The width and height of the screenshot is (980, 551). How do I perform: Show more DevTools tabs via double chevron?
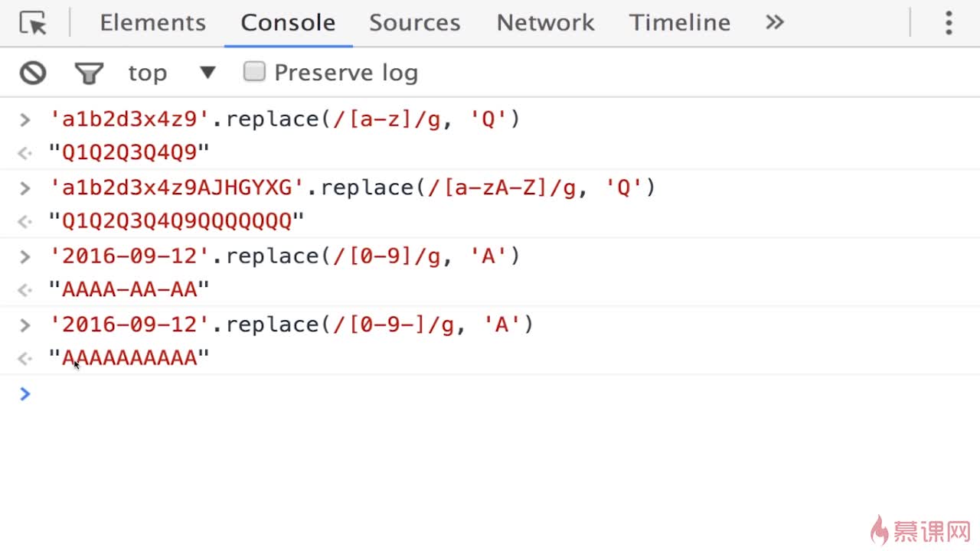tap(775, 22)
